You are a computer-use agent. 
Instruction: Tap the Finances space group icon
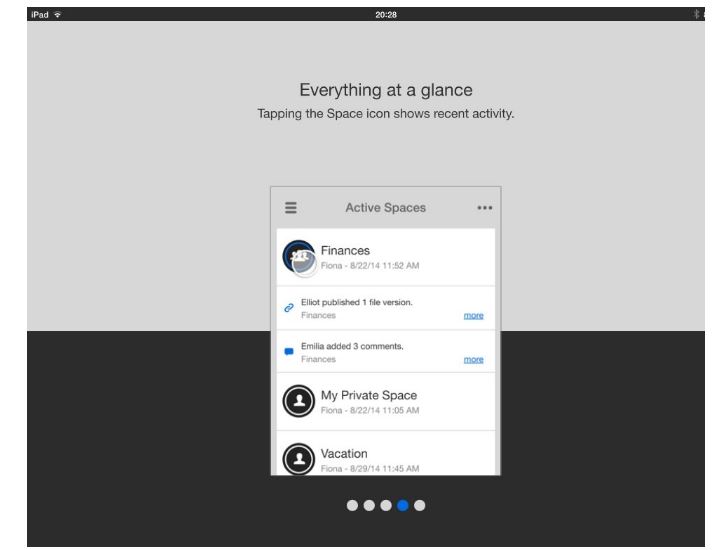tap(299, 256)
